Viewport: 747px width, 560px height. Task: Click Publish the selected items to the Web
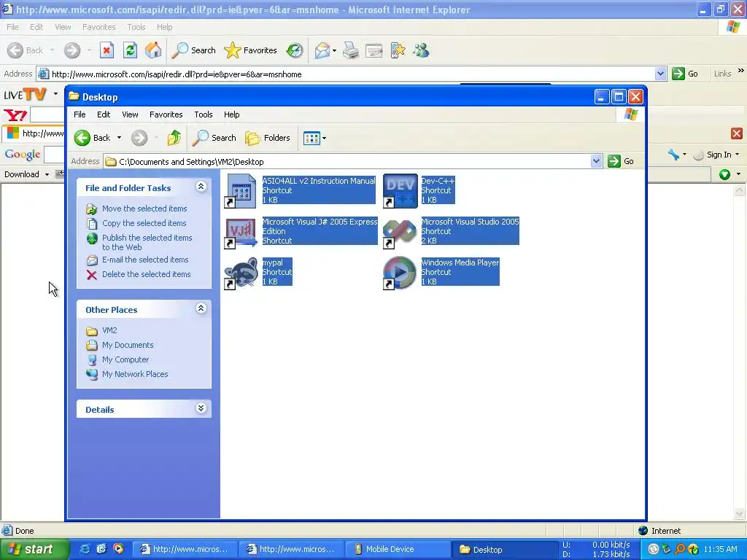tap(147, 242)
